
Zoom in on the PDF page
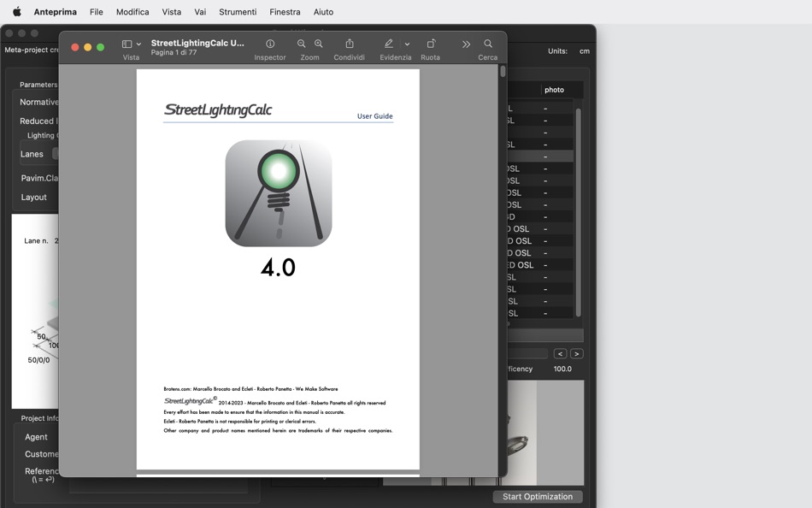click(319, 44)
